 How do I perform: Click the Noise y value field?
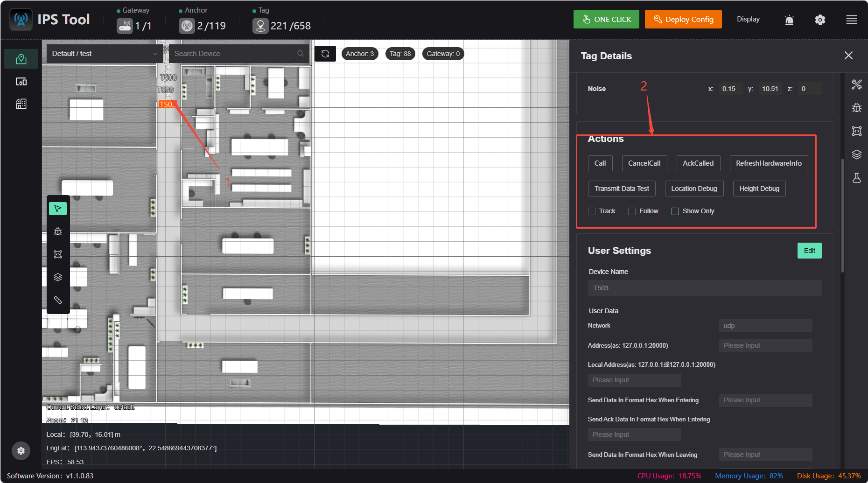coord(770,89)
